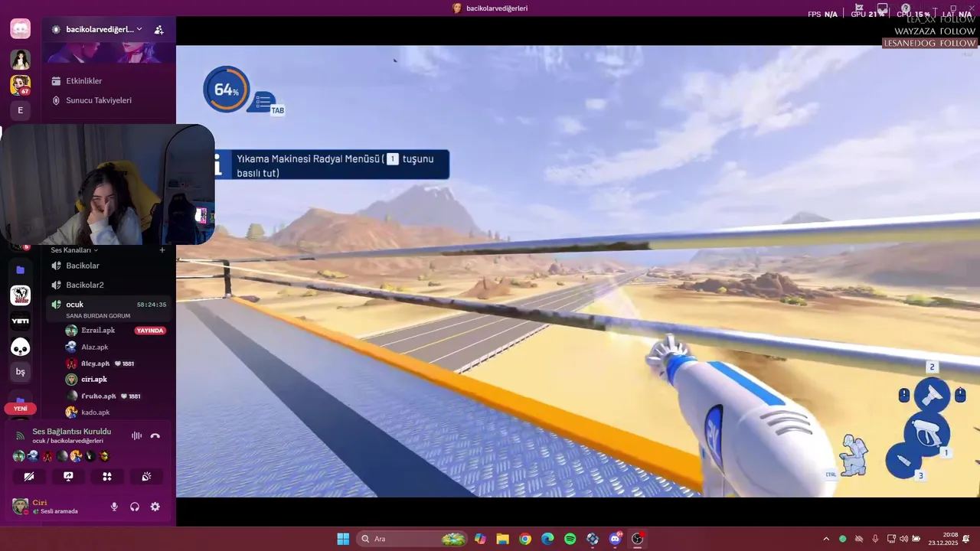
Task: Open server with number 67 badge
Action: click(21, 85)
